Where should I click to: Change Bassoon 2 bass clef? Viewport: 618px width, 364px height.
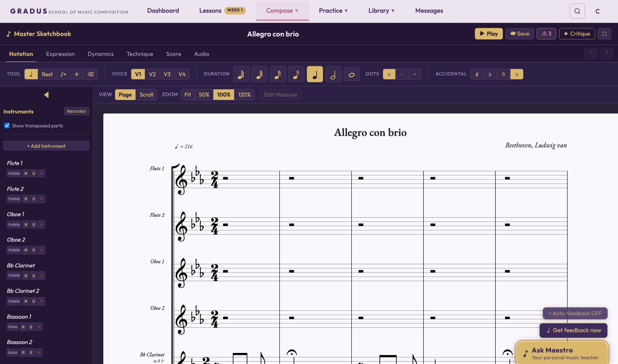tap(13, 352)
